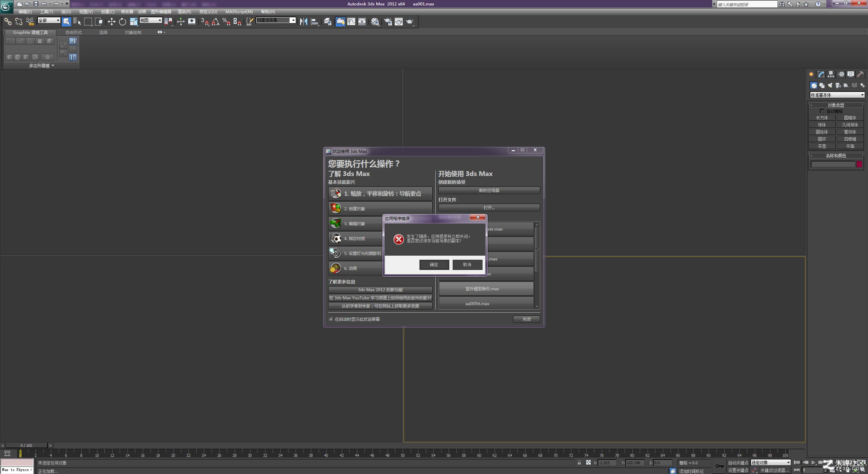The height and width of the screenshot is (474, 868).
Task: Open recent file aa005tt.max
Action: tap(486, 303)
